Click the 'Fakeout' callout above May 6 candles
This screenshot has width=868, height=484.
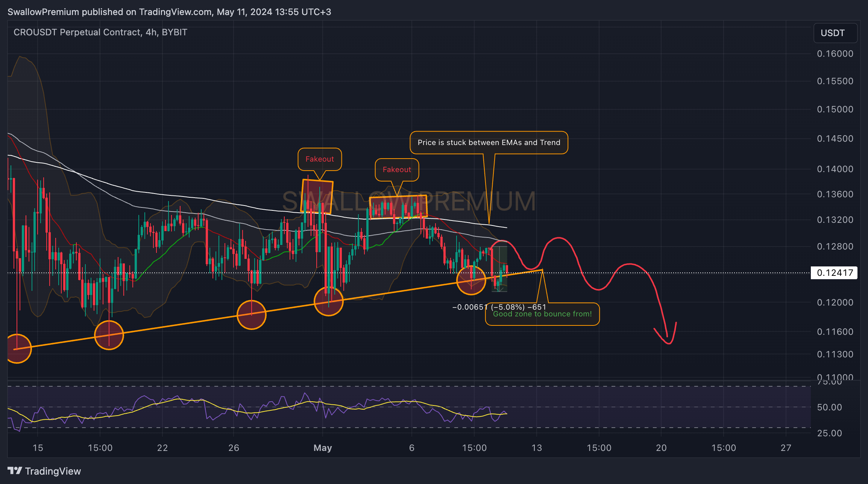[x=397, y=169]
